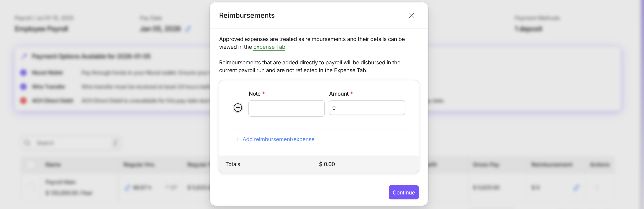Click the Gross Pay column header
The width and height of the screenshot is (644, 209).
point(486,165)
